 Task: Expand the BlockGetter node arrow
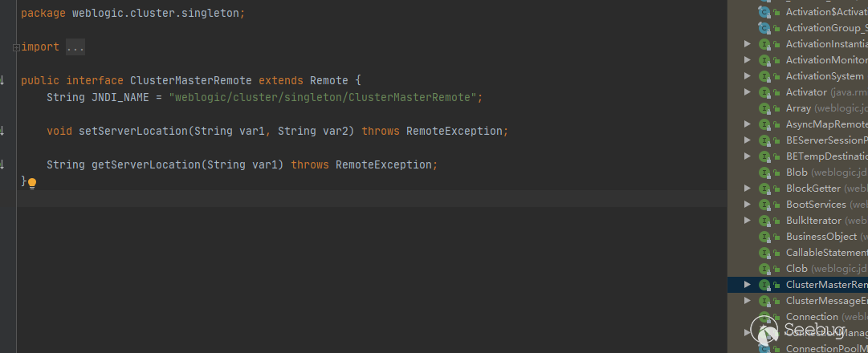tap(748, 189)
